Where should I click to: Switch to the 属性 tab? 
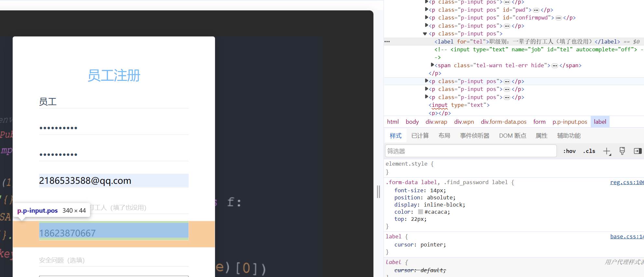542,136
